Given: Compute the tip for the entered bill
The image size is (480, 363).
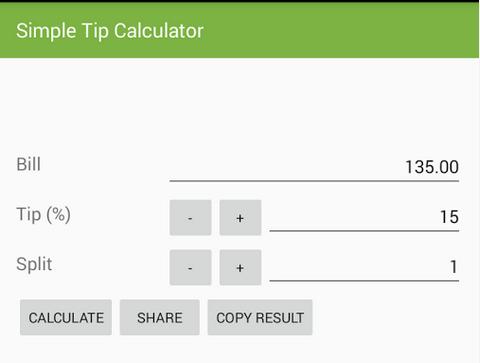Looking at the screenshot, I should 66,317.
